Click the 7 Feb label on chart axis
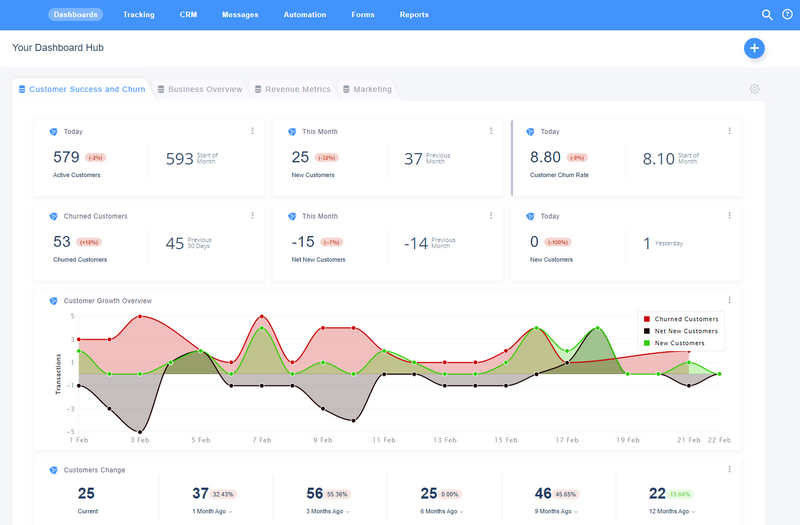This screenshot has height=525, width=800. (262, 440)
